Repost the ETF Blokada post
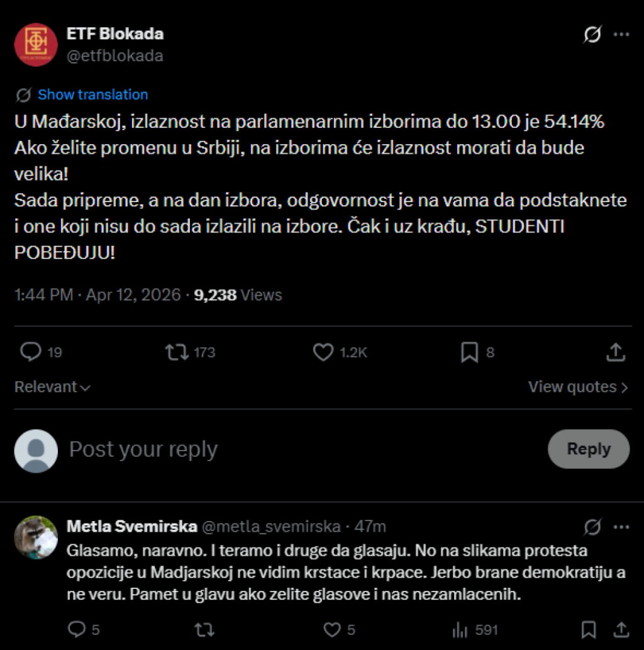644x650 pixels. (x=177, y=352)
